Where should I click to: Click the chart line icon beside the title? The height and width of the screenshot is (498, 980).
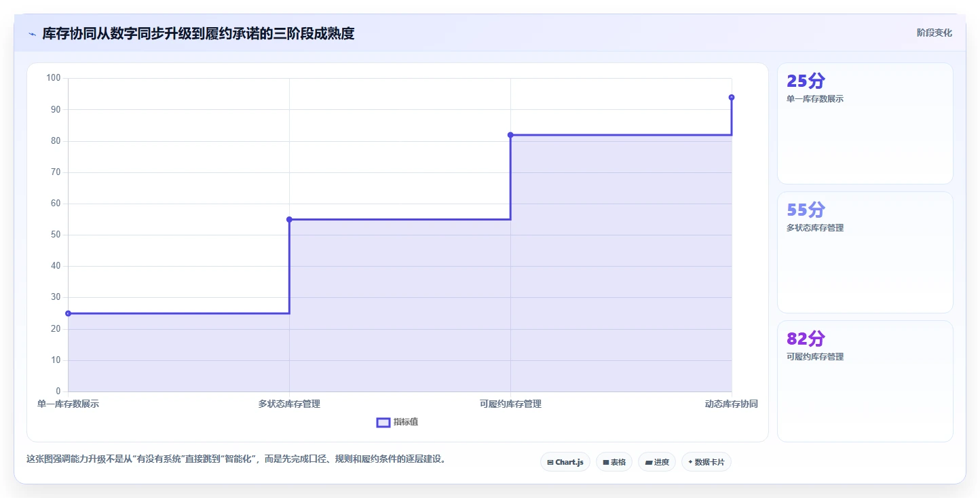32,33
